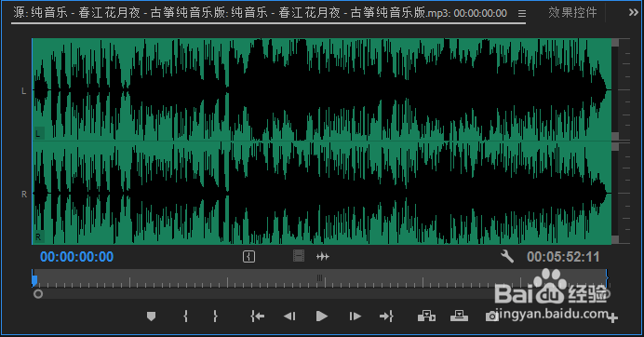Click the left channel waveform
Viewport: 644px width, 337px height.
(322, 89)
